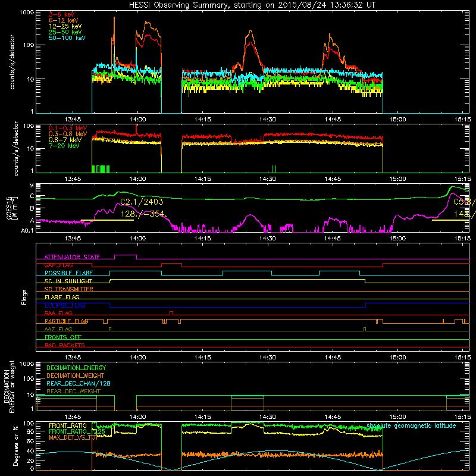
Task: Click the DECIMATION ENERGY or weight axis title
Action: tap(9, 386)
